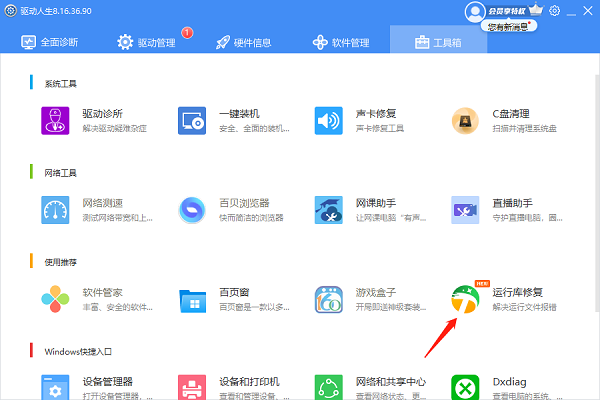Click the 软件管家 title text
The width and height of the screenshot is (600, 400).
(103, 292)
